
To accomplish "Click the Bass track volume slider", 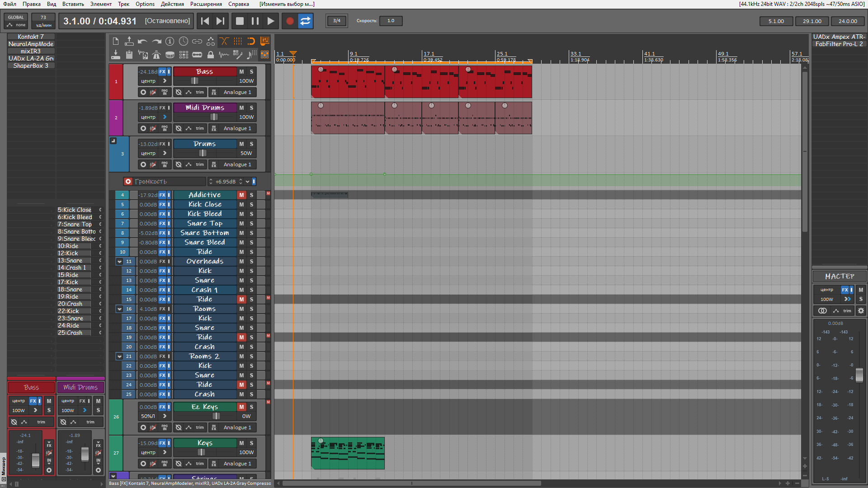I will [194, 81].
